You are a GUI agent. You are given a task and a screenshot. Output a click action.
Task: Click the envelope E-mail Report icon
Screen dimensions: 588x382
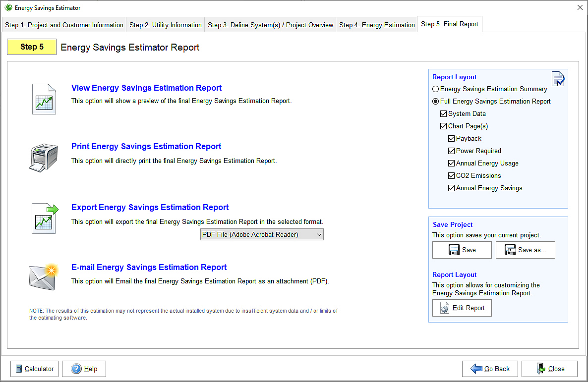43,277
